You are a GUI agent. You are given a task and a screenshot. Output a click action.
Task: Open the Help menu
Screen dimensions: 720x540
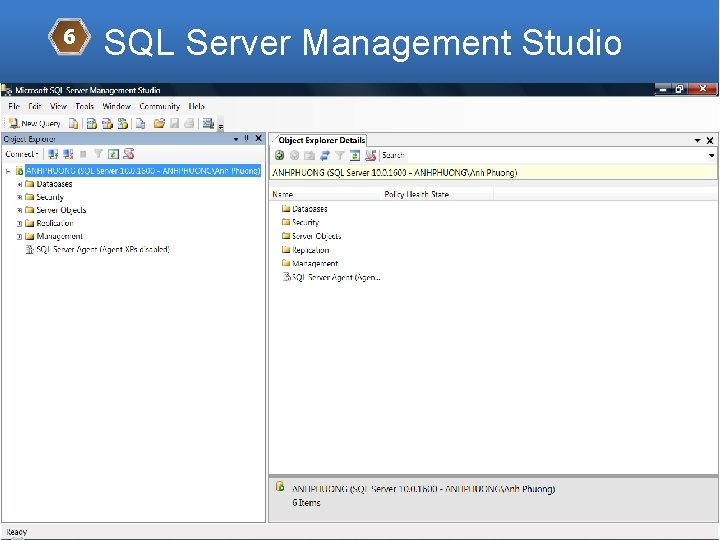(197, 106)
